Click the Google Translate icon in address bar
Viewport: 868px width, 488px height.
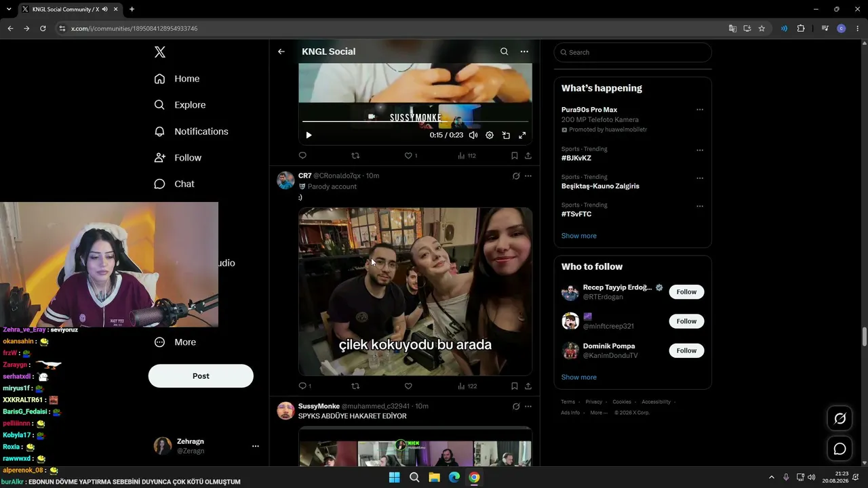(732, 28)
